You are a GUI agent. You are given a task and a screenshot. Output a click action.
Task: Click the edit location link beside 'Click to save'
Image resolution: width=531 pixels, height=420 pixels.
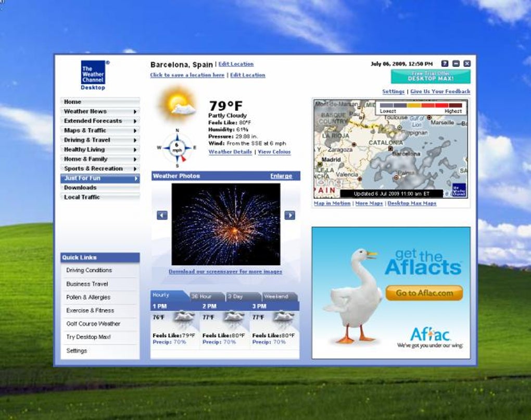[248, 75]
